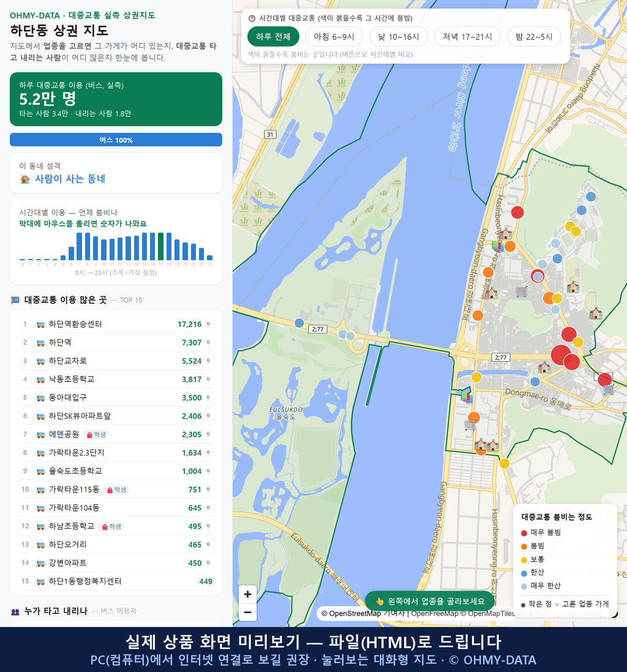Image resolution: width=627 pixels, height=672 pixels.
Task: Click the green bar at hour 17
Action: click(x=161, y=247)
